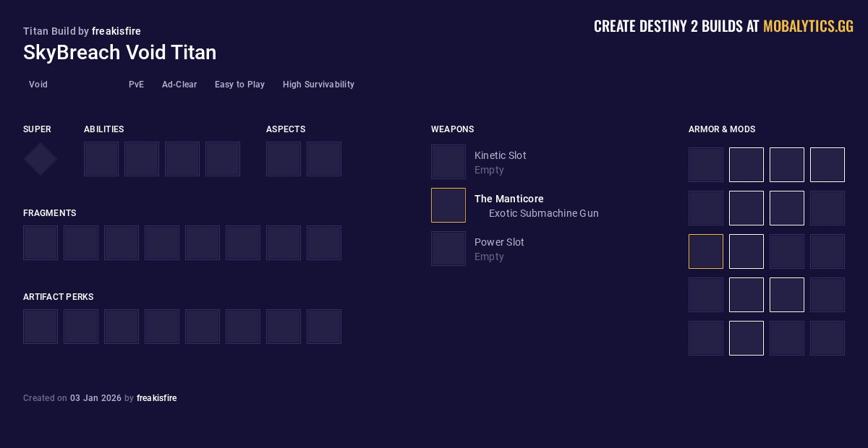Select the Power Slot weapon icon
This screenshot has width=868, height=448.
click(x=448, y=249)
